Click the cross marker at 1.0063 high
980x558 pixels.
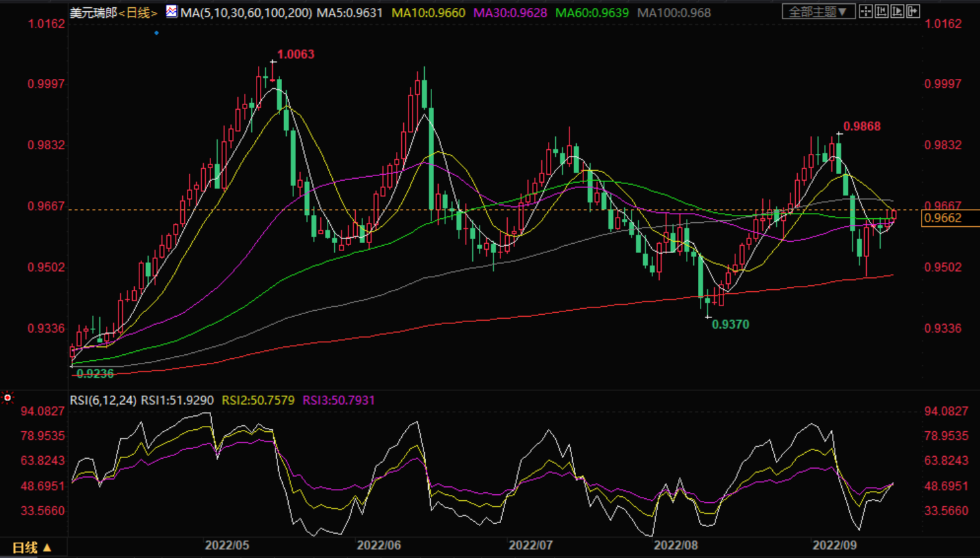(273, 62)
